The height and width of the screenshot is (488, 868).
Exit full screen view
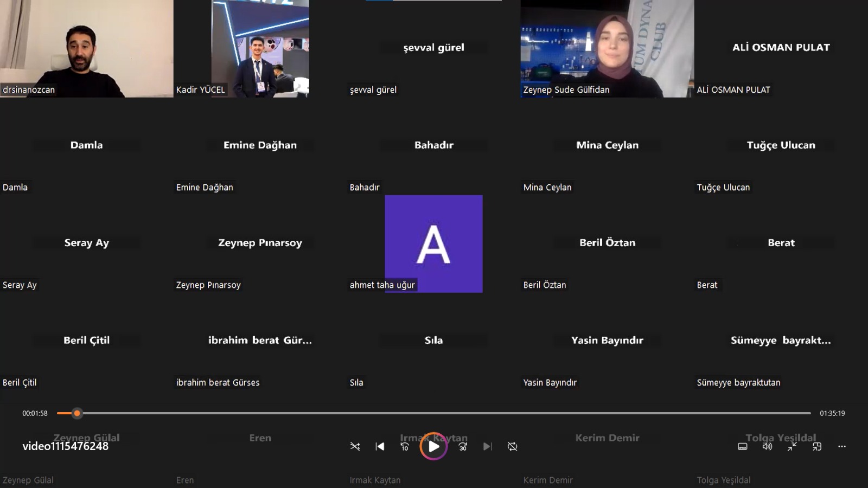coord(792,446)
